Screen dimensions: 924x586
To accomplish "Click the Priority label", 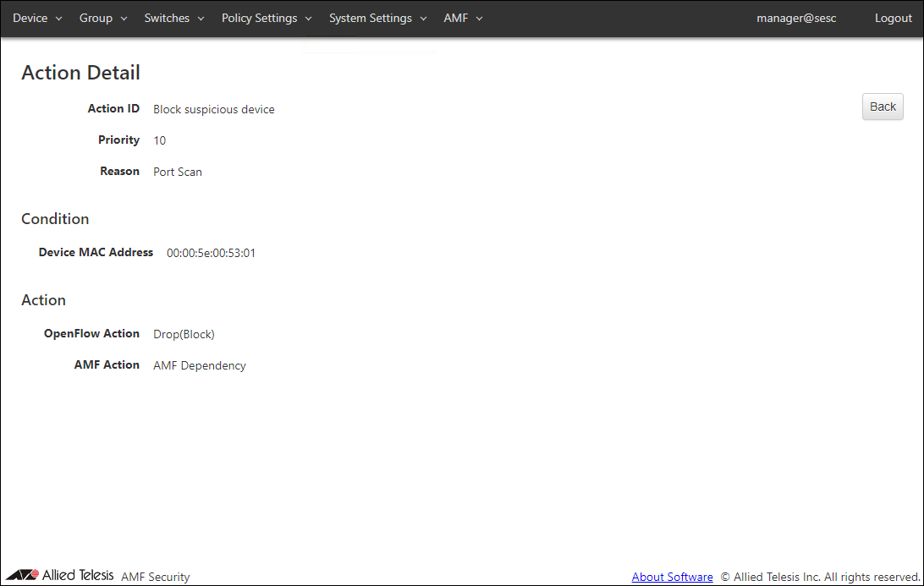I will pyautogui.click(x=119, y=140).
